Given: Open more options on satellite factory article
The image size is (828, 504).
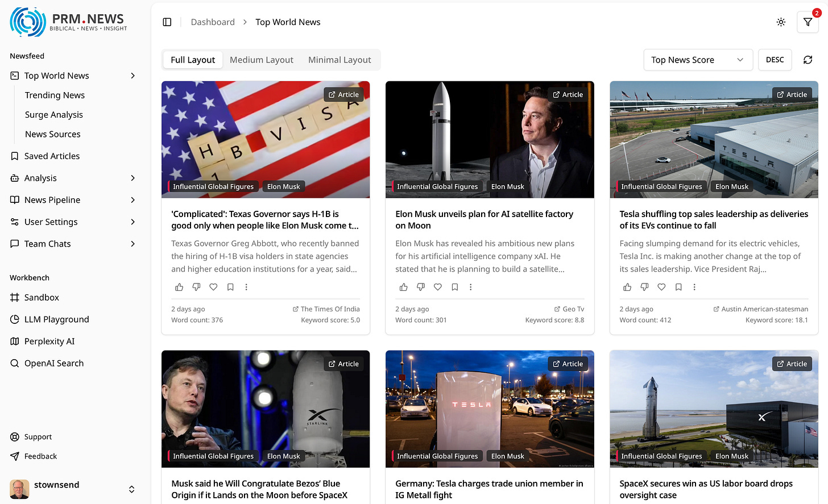Looking at the screenshot, I should (470, 287).
